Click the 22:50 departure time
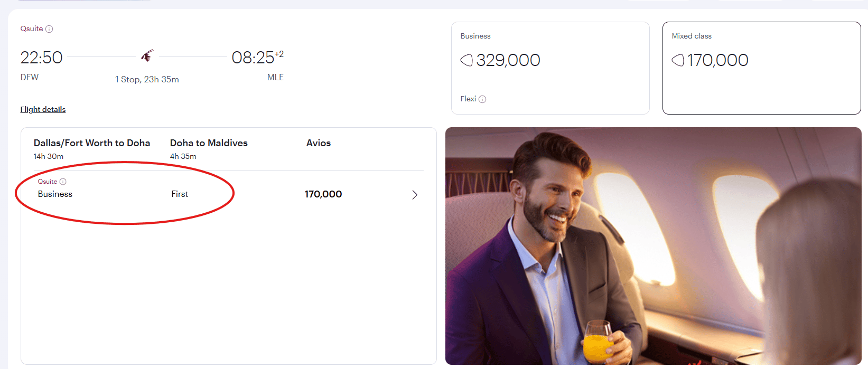 pyautogui.click(x=41, y=58)
